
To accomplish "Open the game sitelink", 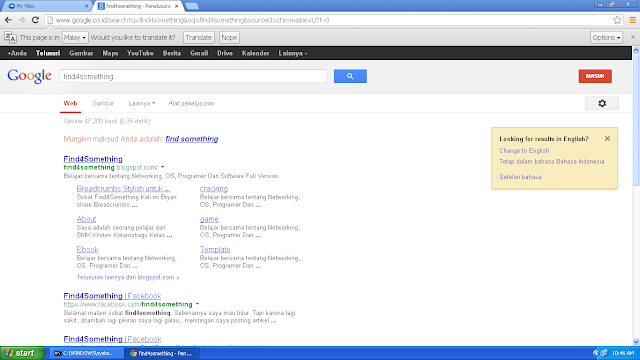I will tap(209, 219).
